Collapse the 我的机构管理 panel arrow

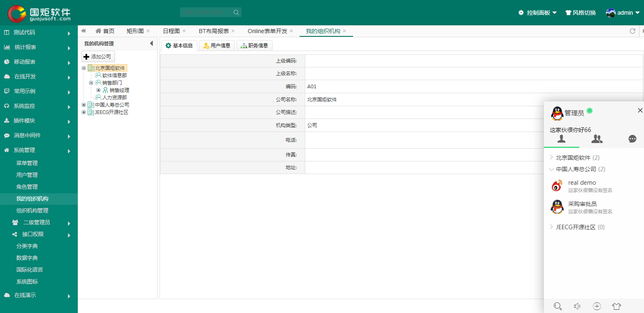[151, 43]
